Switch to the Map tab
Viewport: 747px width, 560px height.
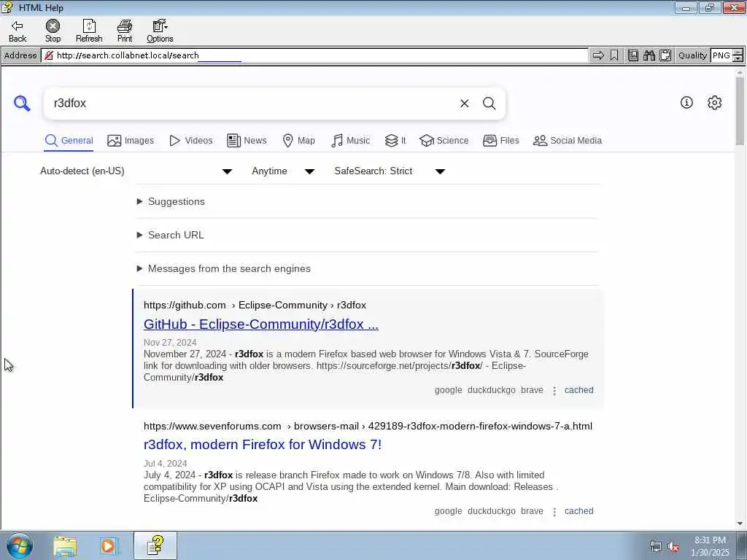pyautogui.click(x=298, y=141)
